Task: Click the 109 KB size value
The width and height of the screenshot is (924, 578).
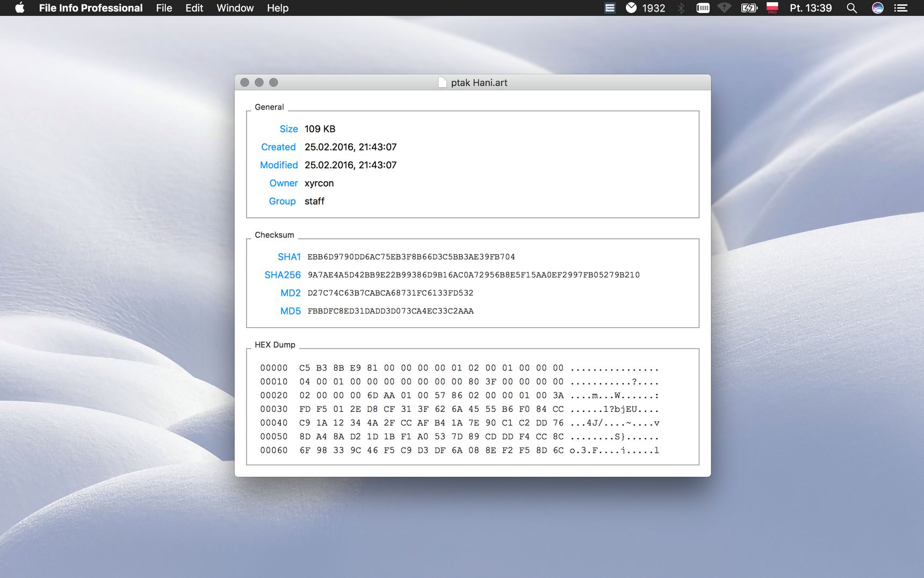Action: click(x=320, y=129)
